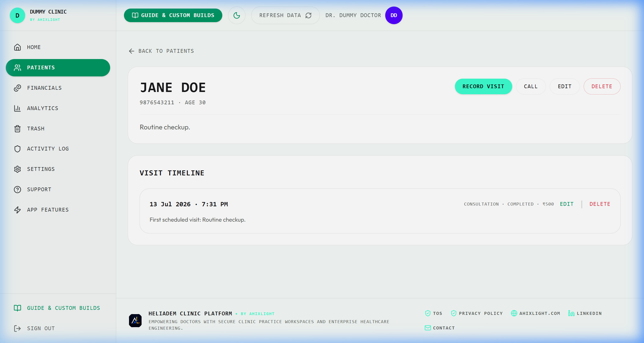
Task: Go back to patients list
Action: click(x=161, y=51)
